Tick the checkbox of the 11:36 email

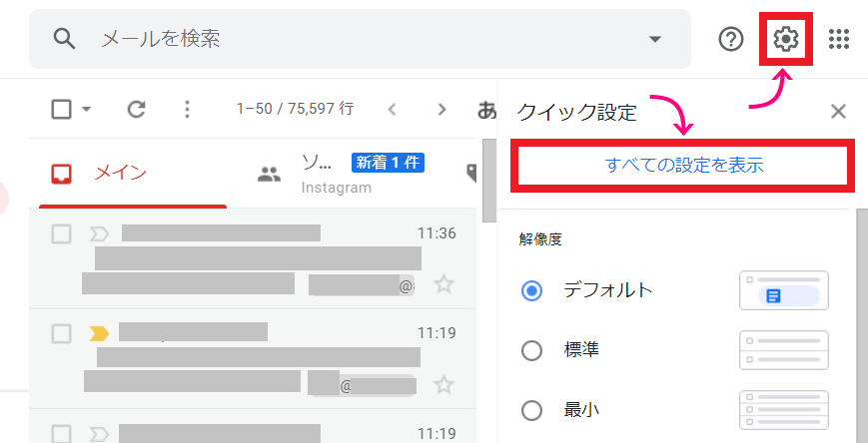(x=62, y=233)
